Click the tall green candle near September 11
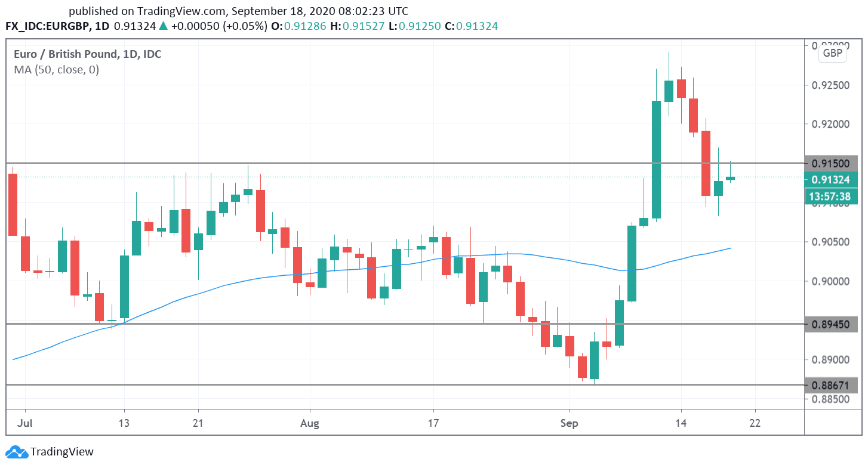868x468 pixels. point(656,159)
